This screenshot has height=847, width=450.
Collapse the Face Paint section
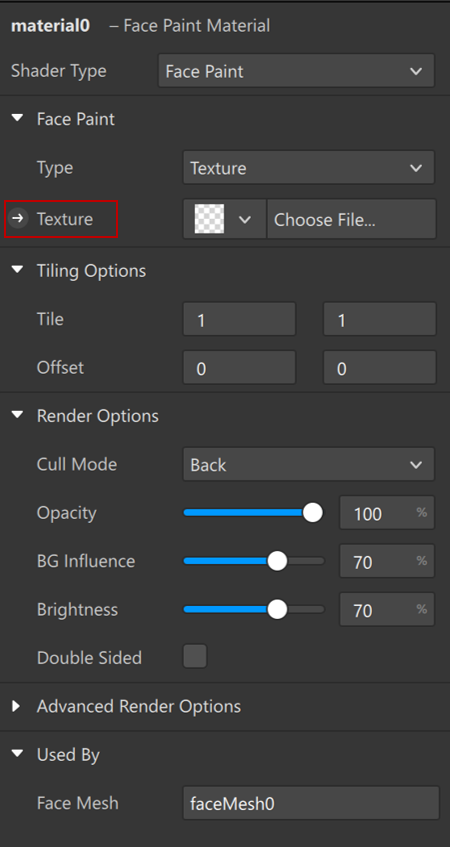tap(18, 118)
